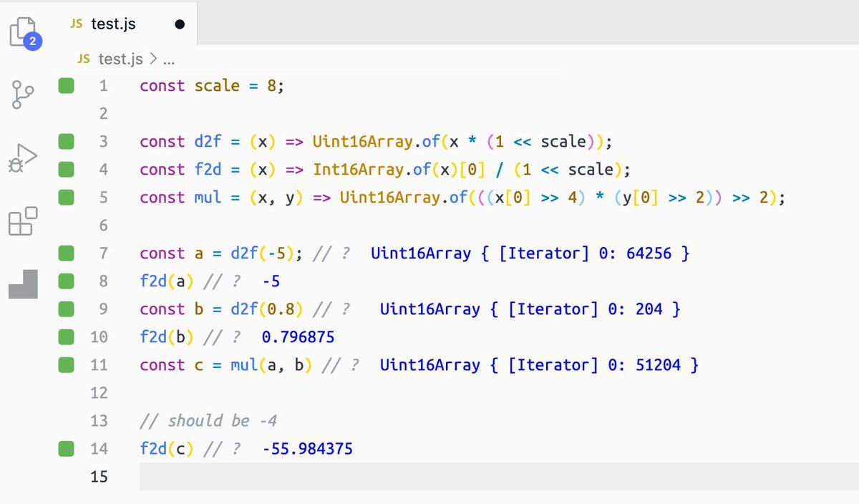859x504 pixels.
Task: Open test.js breadcrumb file dropdown
Action: [x=120, y=59]
